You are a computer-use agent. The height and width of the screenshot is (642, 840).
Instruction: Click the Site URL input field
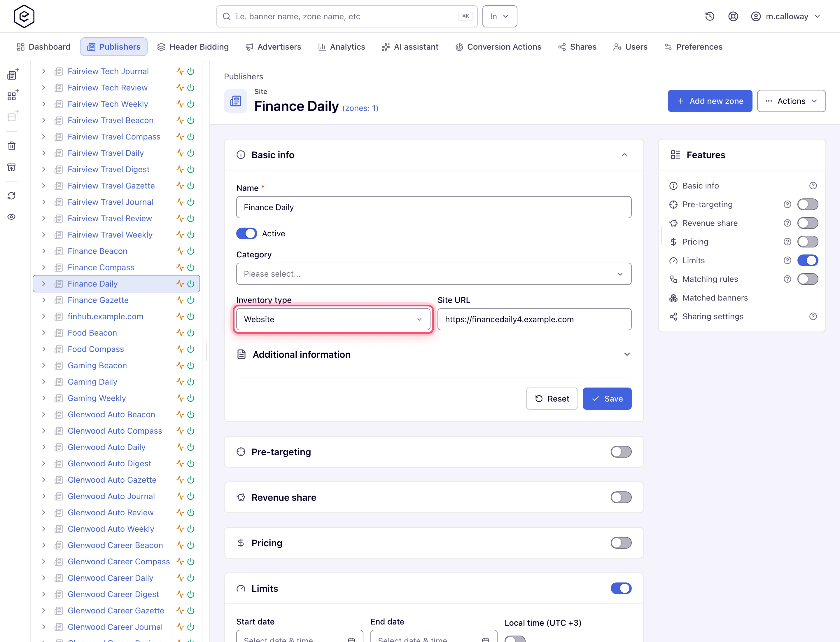pos(534,319)
